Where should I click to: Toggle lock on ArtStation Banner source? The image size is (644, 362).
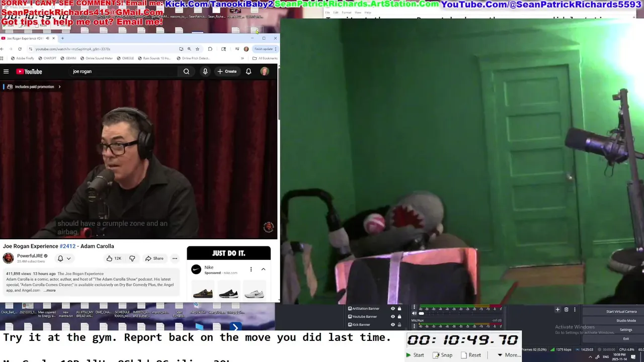[399, 309]
